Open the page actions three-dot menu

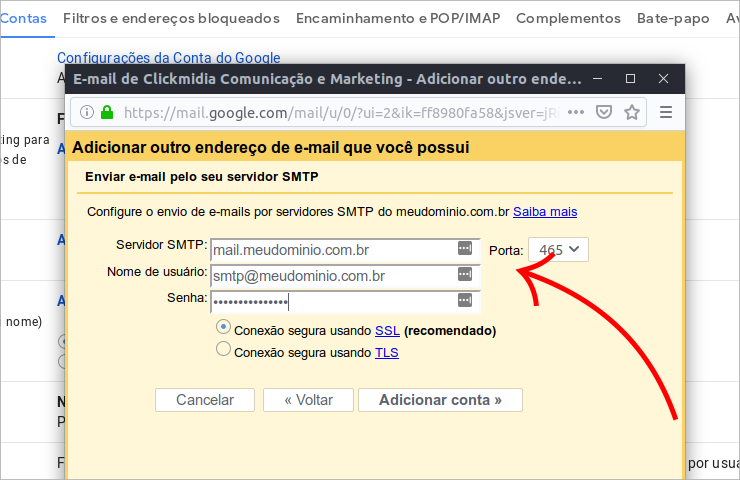[576, 112]
